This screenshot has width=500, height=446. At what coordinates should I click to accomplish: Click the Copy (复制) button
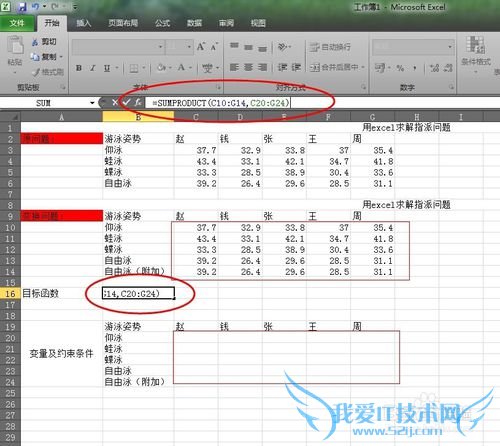pos(44,57)
